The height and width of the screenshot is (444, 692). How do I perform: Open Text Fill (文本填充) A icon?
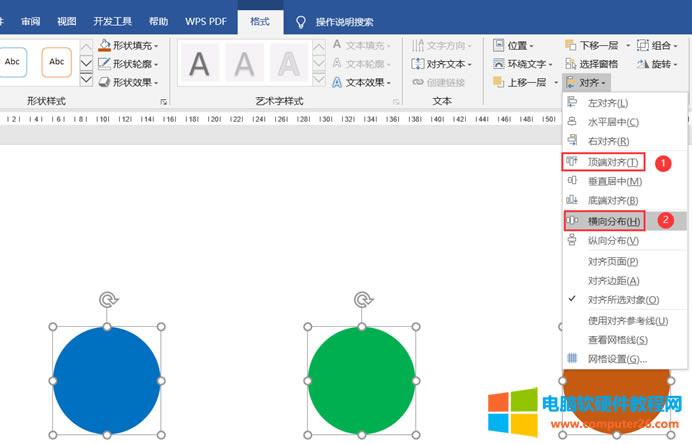337,45
